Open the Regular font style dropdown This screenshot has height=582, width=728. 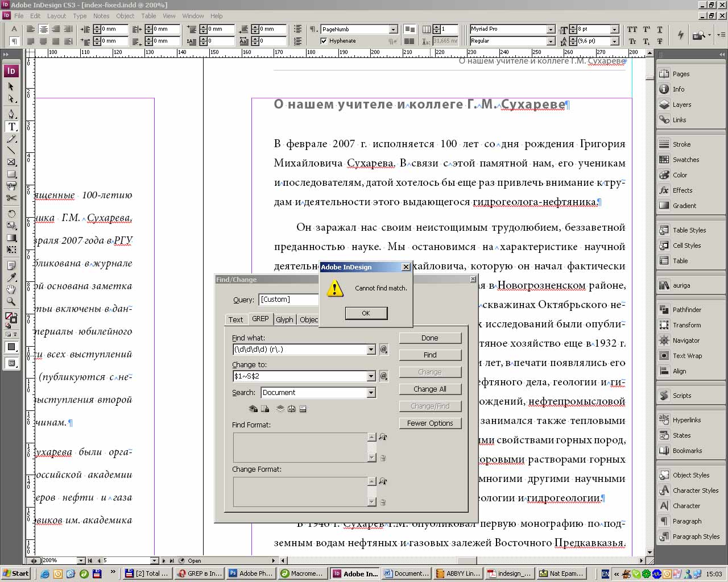click(x=551, y=41)
